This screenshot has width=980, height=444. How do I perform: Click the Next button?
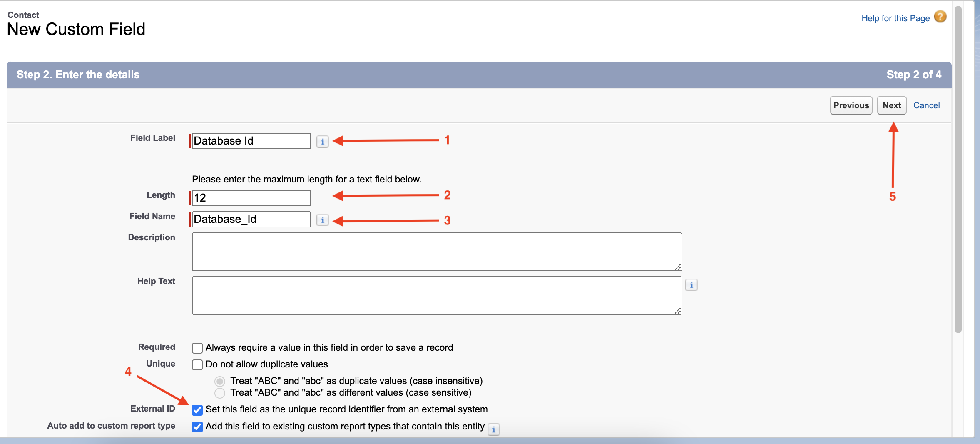click(x=891, y=105)
